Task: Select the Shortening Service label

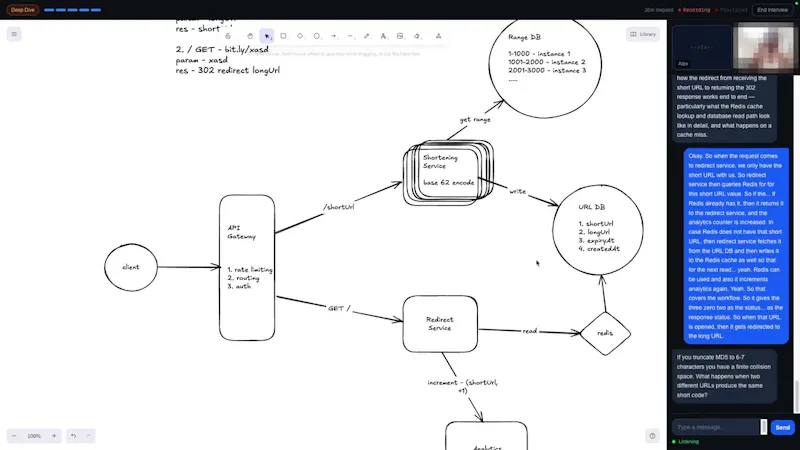Action: point(440,162)
